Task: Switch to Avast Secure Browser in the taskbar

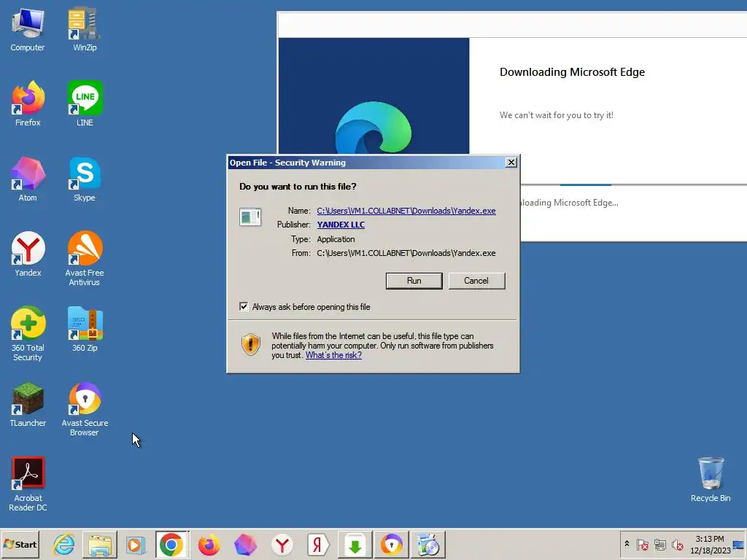Action: tap(392, 544)
